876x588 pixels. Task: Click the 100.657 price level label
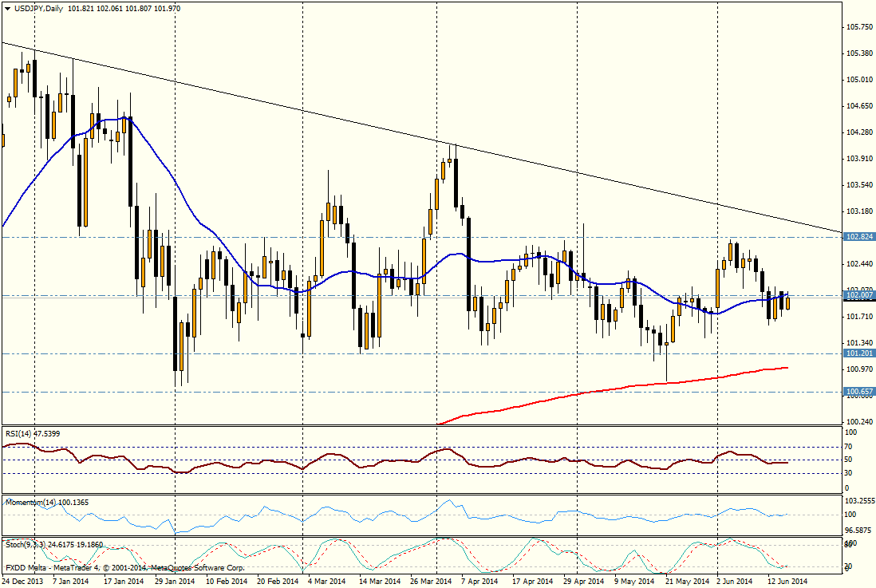pyautogui.click(x=859, y=392)
